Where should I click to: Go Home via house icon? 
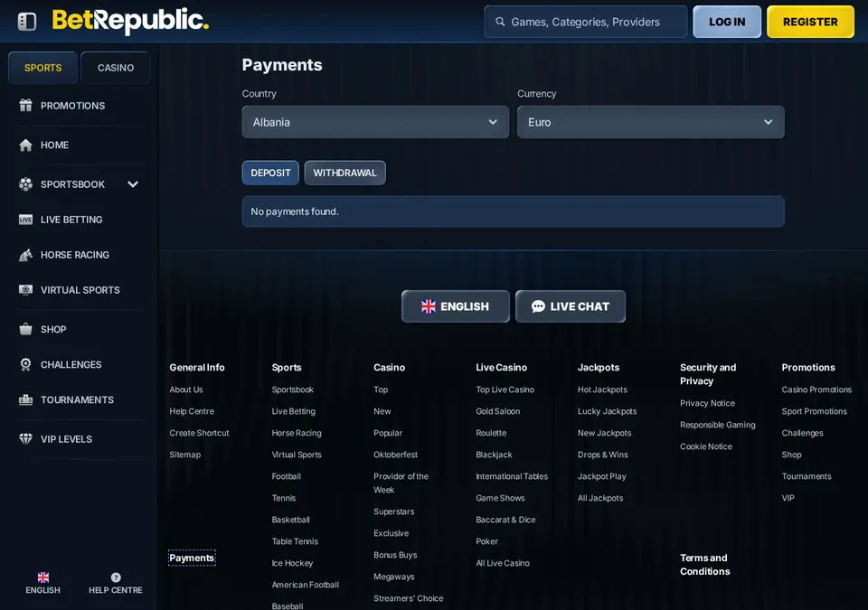[x=25, y=145]
